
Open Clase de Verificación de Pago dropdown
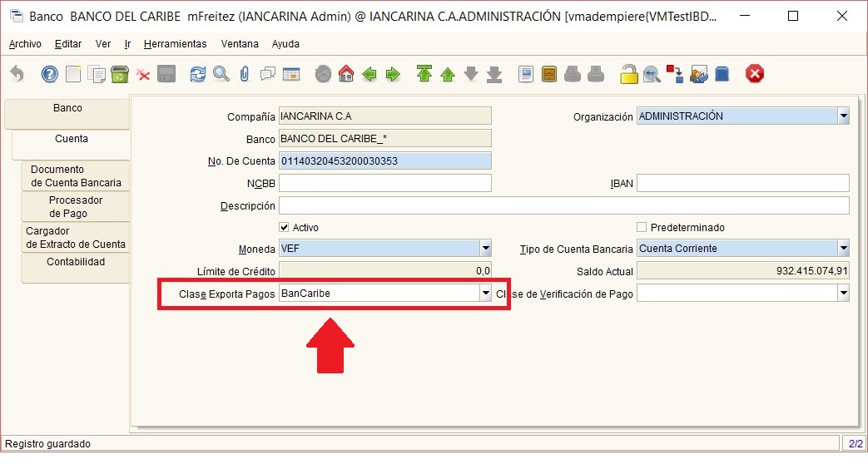coord(843,294)
